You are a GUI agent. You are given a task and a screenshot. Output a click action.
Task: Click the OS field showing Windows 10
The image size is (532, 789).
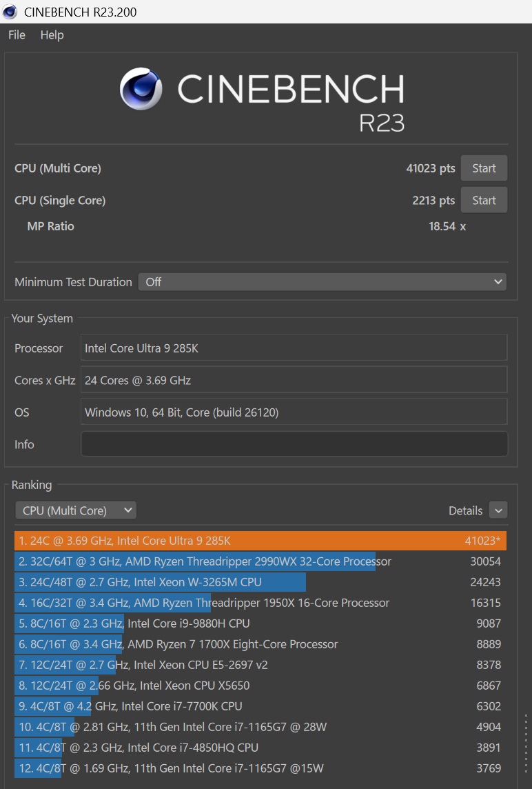[x=294, y=412]
